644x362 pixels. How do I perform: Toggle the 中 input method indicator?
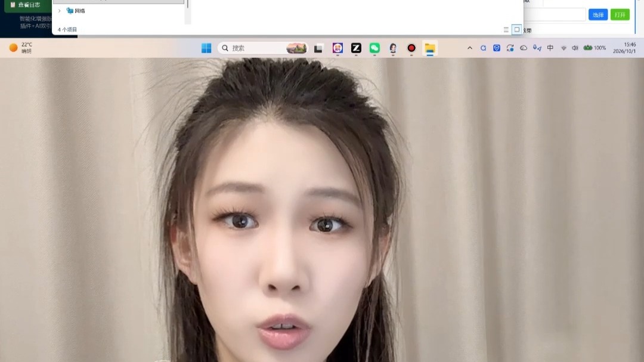coord(550,48)
